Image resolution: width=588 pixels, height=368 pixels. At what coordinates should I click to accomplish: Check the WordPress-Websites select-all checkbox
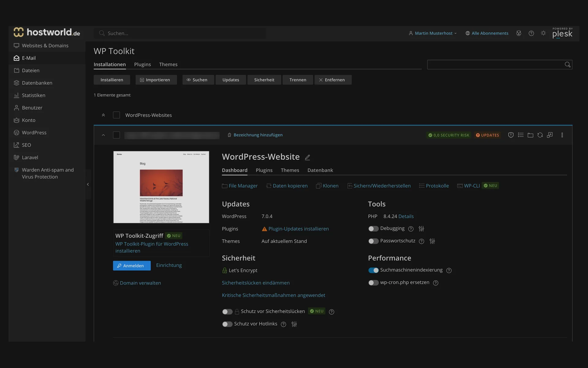[x=116, y=115]
